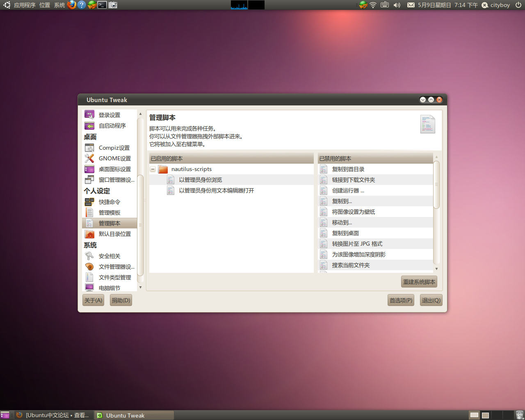Open 管理模板 sidebar entry
Viewport: 525px width, 420px height.
[x=110, y=212]
